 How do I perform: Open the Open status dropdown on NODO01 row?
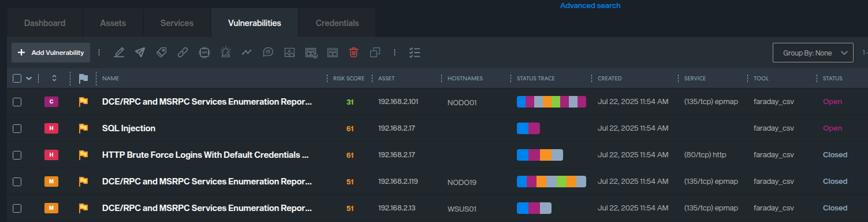(832, 102)
